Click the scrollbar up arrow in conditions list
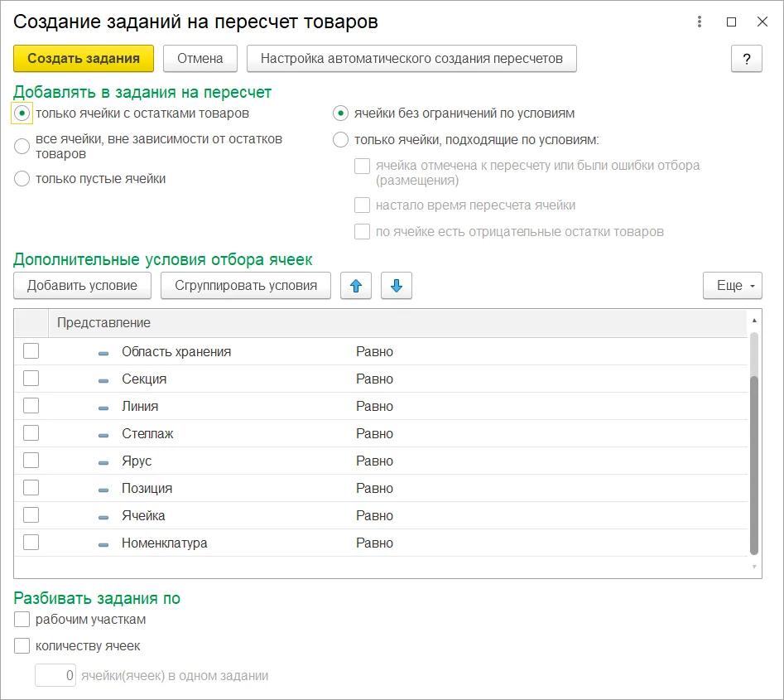The image size is (784, 700). coord(754,321)
